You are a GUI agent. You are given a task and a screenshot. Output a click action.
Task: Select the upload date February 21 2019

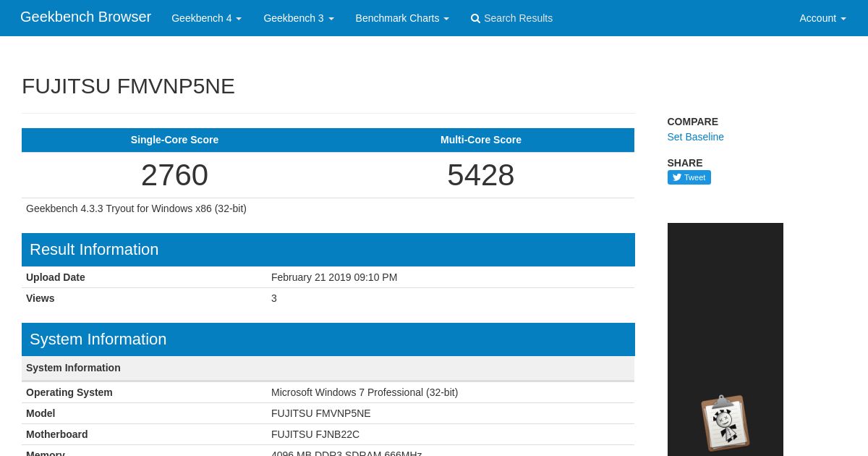pyautogui.click(x=334, y=277)
